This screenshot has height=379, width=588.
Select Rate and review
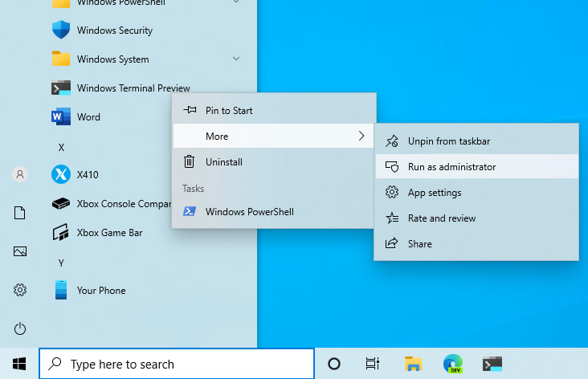[x=476, y=218]
